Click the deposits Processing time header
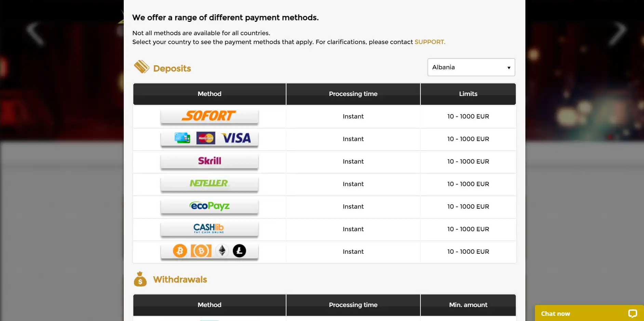The width and height of the screenshot is (644, 321). pyautogui.click(x=353, y=94)
